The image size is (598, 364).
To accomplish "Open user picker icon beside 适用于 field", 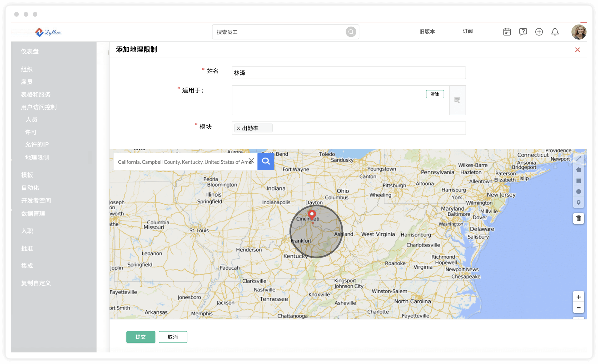I will coord(457,100).
